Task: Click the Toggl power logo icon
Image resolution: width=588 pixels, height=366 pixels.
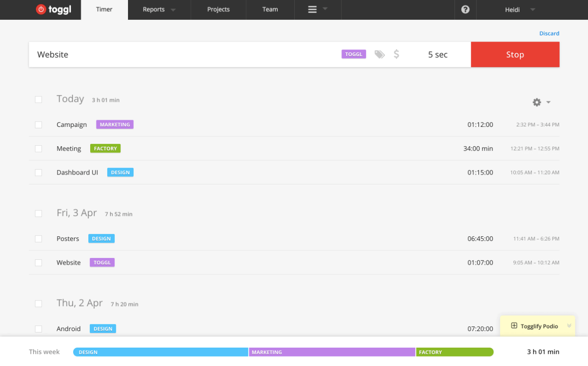Action: 41,9
